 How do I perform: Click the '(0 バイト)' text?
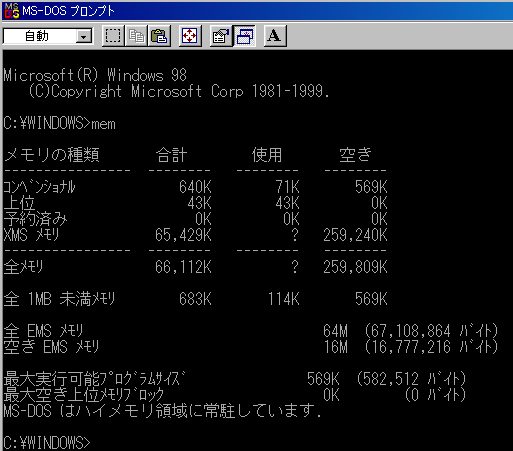(435, 395)
